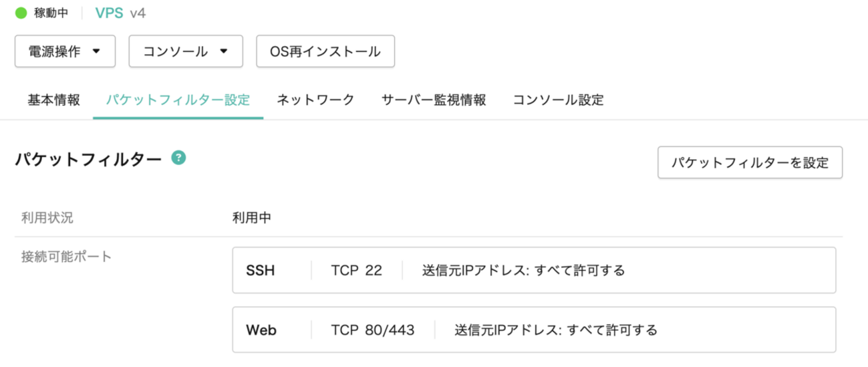Screen dimensions: 868x367
Task: Switch to the 基本情報 tab
Action: [54, 100]
